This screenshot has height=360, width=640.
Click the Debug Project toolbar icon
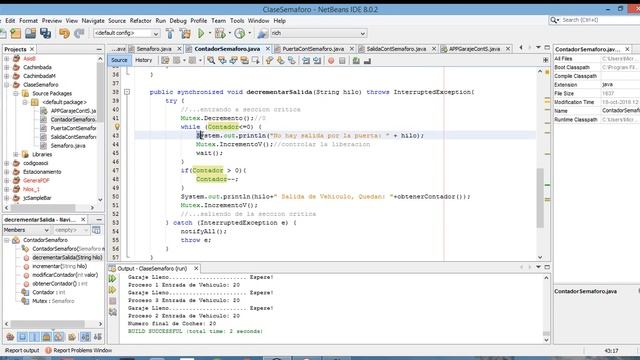[220, 33]
